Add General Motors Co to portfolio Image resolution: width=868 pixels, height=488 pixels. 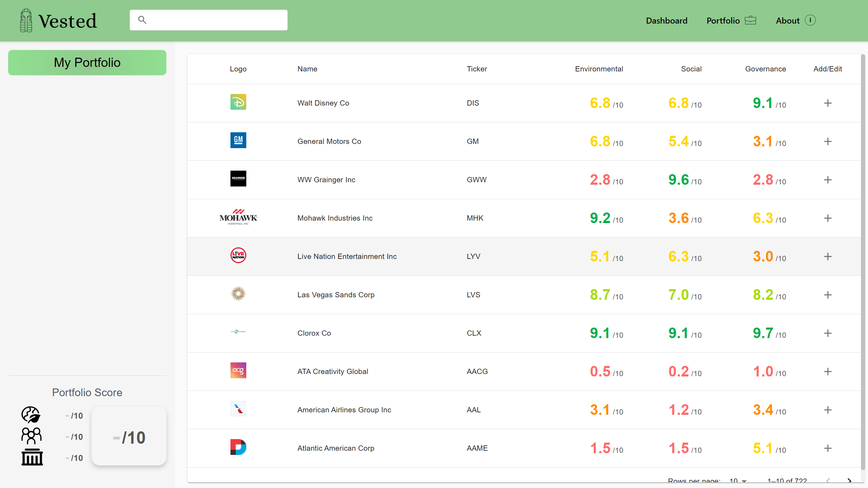tap(828, 141)
